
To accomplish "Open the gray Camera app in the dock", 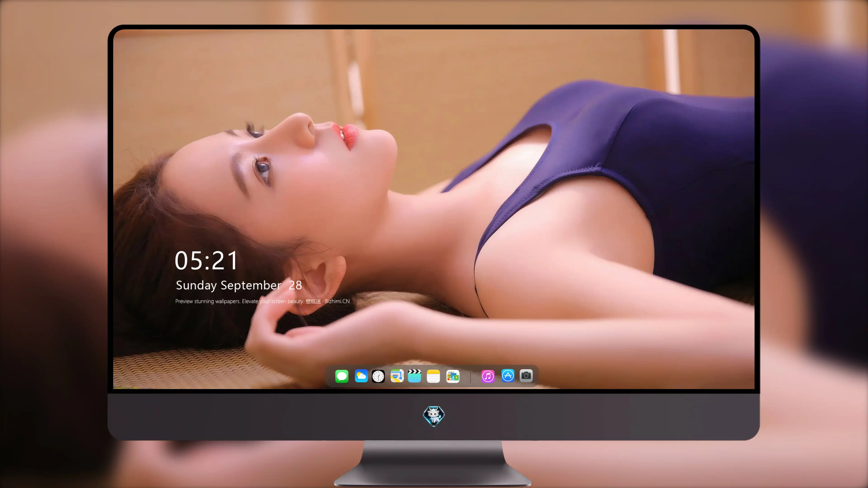I will point(526,375).
